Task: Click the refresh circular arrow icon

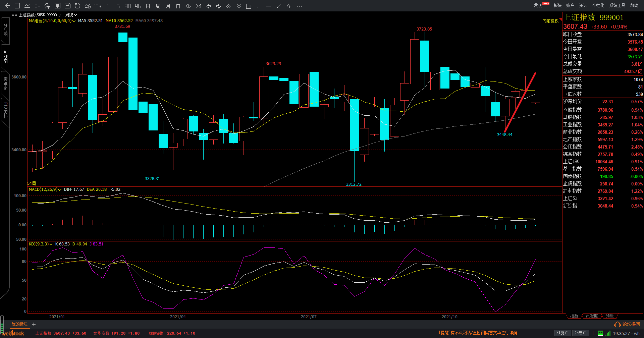Action: pyautogui.click(x=77, y=6)
